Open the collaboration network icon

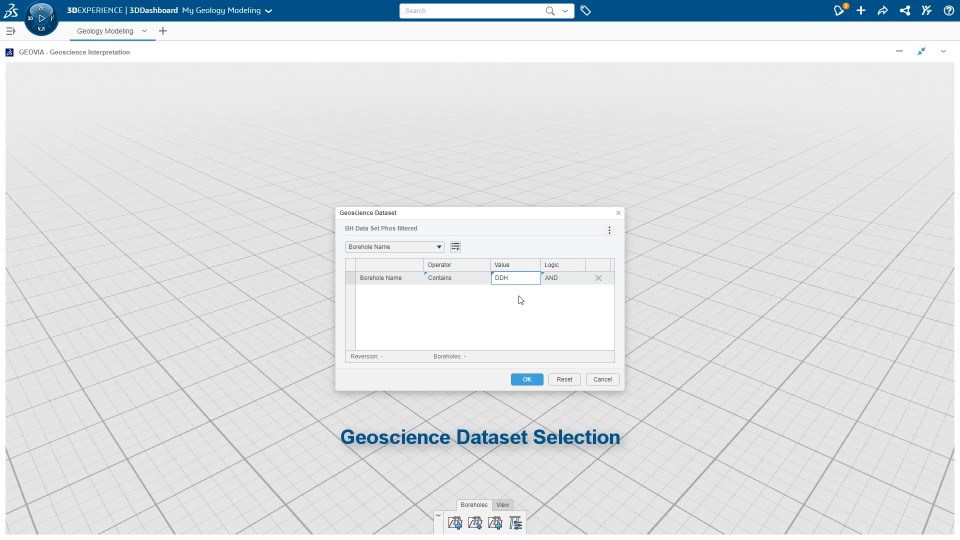905,10
